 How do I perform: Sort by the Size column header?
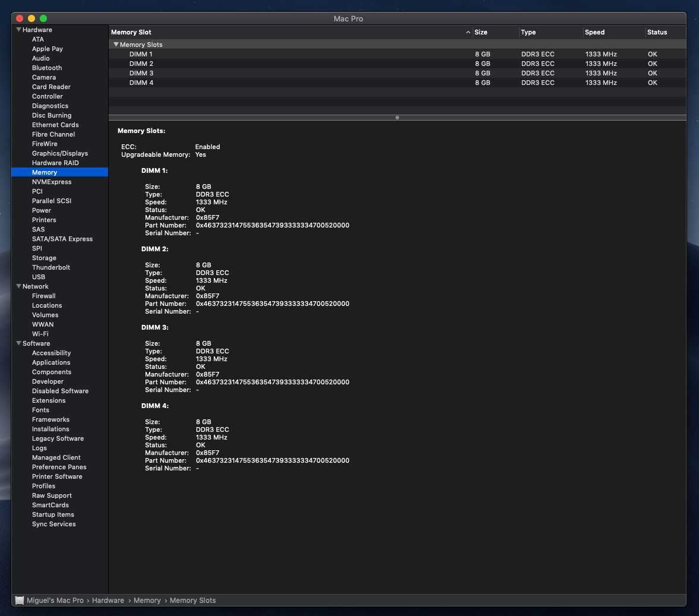pos(480,32)
